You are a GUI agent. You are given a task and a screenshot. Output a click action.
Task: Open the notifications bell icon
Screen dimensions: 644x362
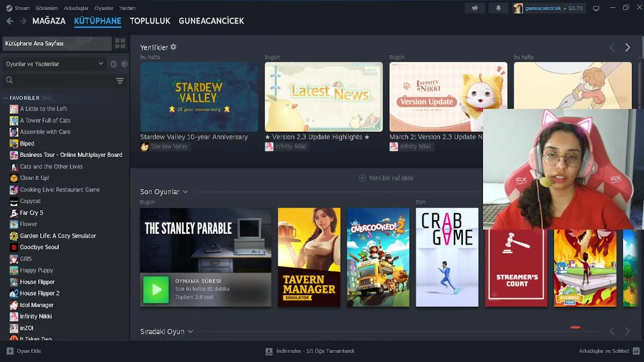[x=499, y=8]
